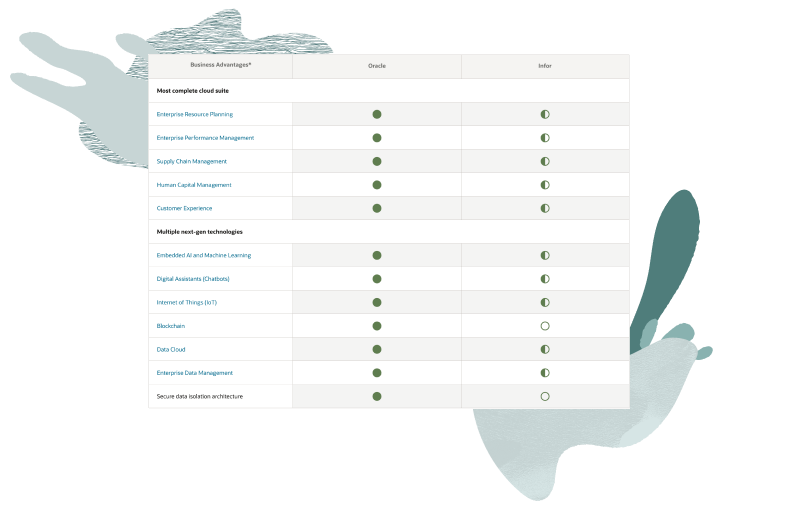The width and height of the screenshot is (794, 513).
Task: Click Infor half circle for Digital Assistants
Action: pyautogui.click(x=545, y=279)
